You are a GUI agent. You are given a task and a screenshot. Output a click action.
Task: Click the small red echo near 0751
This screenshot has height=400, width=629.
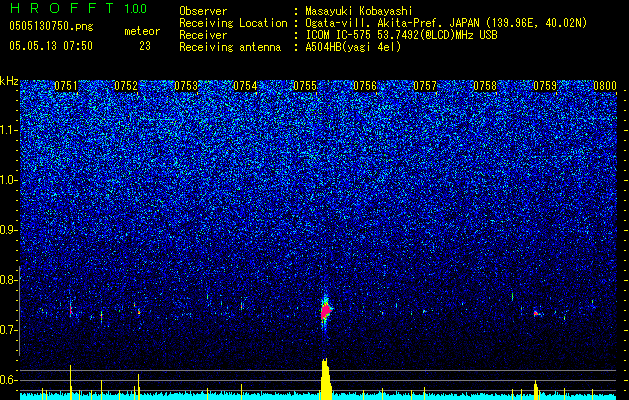tap(71, 310)
